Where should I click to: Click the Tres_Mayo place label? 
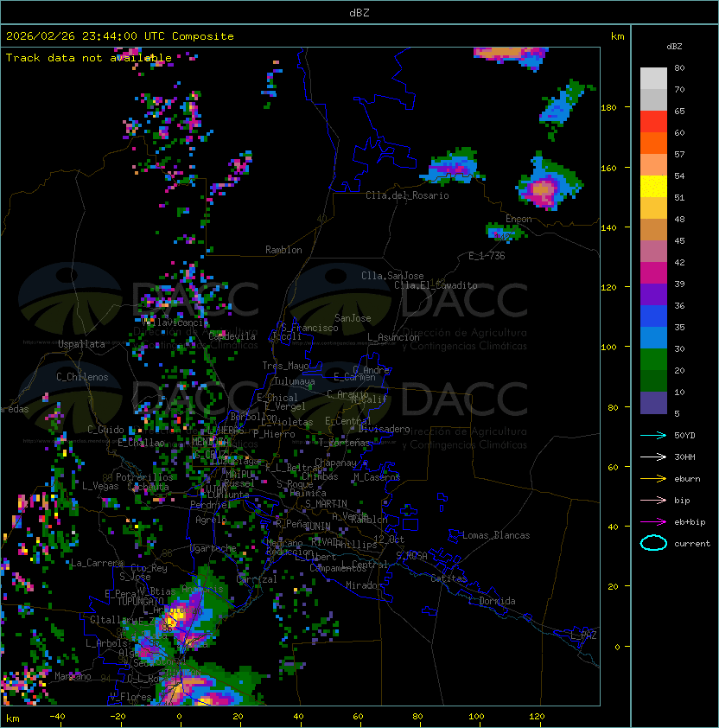pyautogui.click(x=285, y=366)
